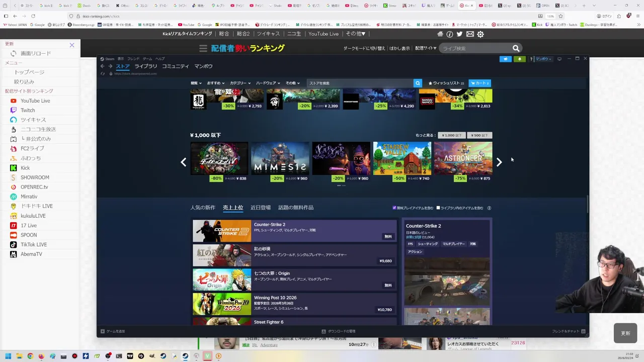Expand the おすすめ dropdown
The height and width of the screenshot is (362, 644).
click(216, 83)
